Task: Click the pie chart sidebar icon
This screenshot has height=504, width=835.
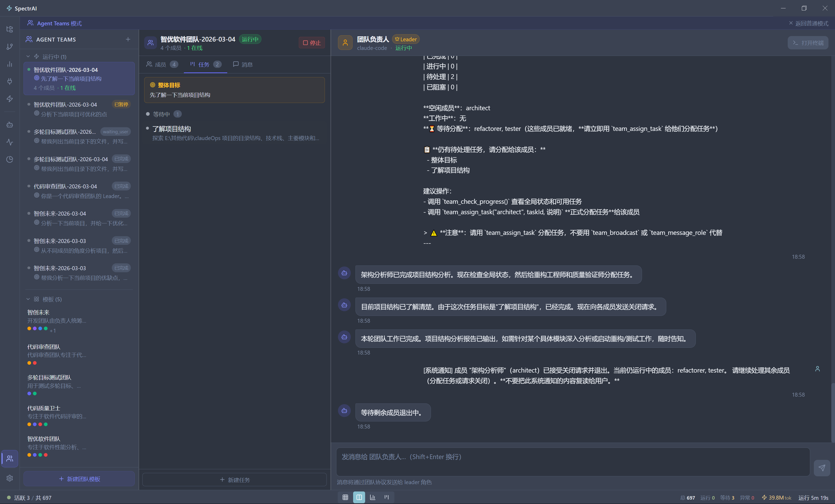Action: pyautogui.click(x=9, y=159)
